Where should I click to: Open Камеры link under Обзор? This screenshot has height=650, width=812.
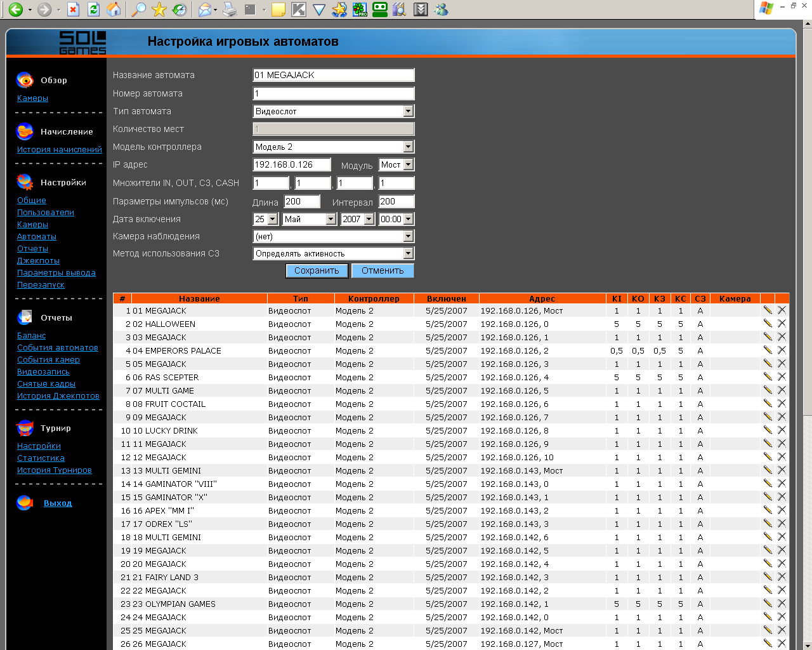tap(32, 98)
